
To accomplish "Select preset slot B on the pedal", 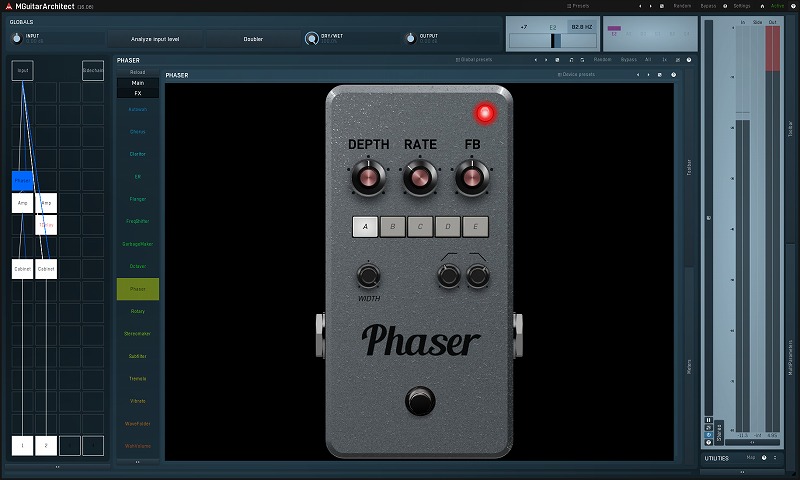I will tap(393, 227).
